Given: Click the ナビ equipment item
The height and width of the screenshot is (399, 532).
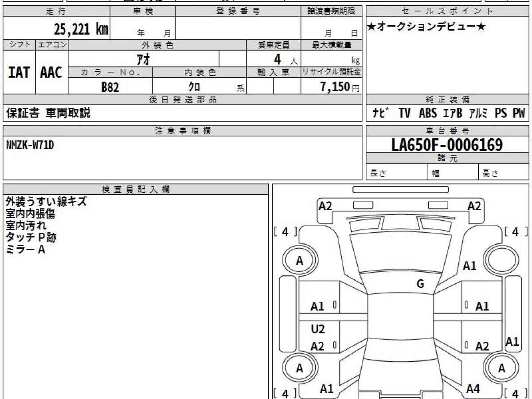Looking at the screenshot, I should pyautogui.click(x=380, y=113).
